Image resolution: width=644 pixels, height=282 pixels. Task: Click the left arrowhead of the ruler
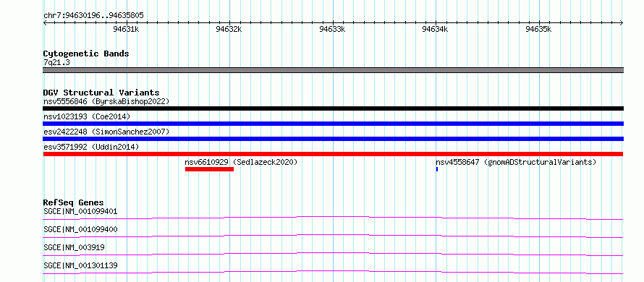coord(45,23)
